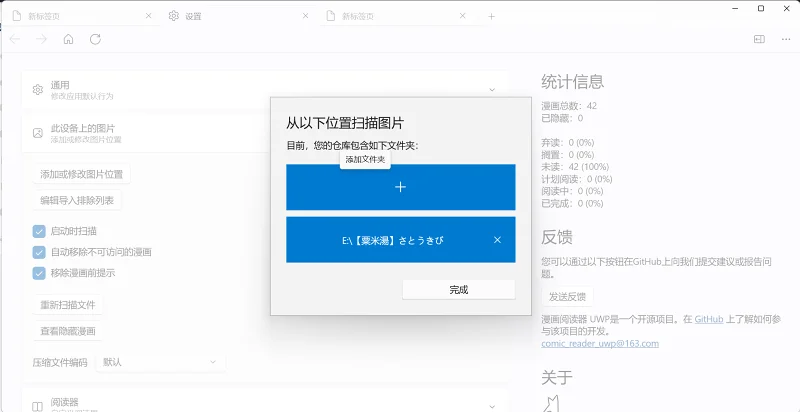Click the 阅读器 book icon
Screen dimensions: 800x412
point(38,406)
